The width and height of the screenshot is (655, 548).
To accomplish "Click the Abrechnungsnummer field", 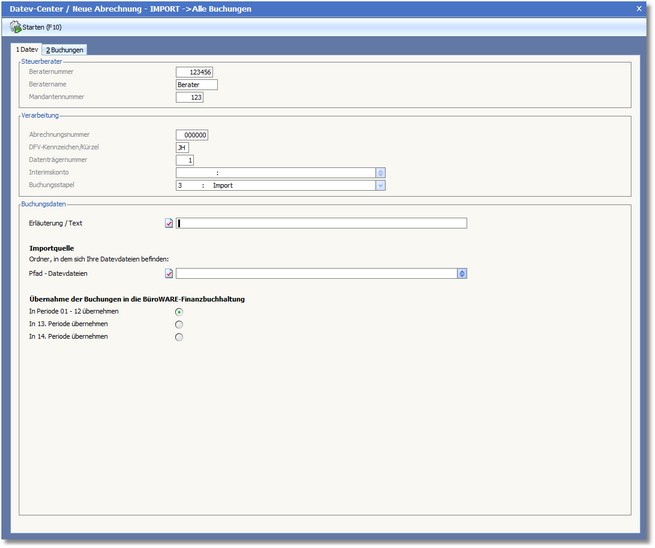I will [x=191, y=135].
